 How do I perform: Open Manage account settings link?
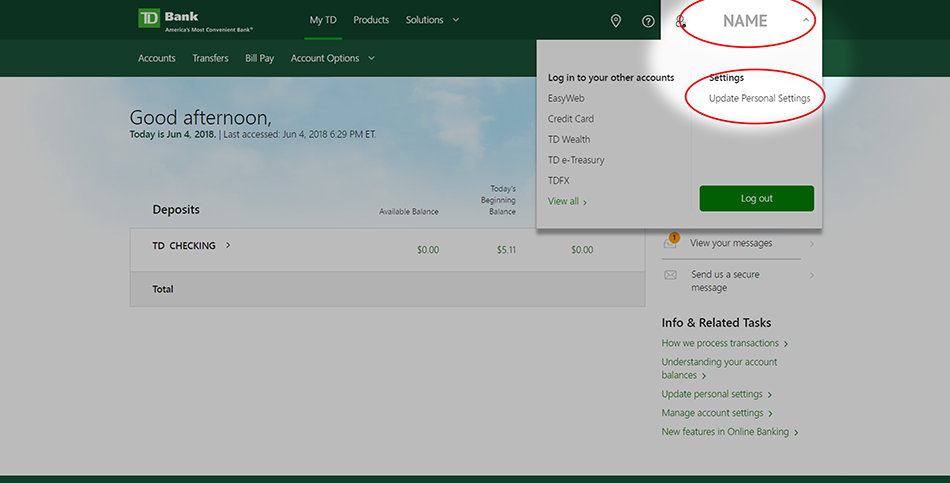click(x=717, y=413)
